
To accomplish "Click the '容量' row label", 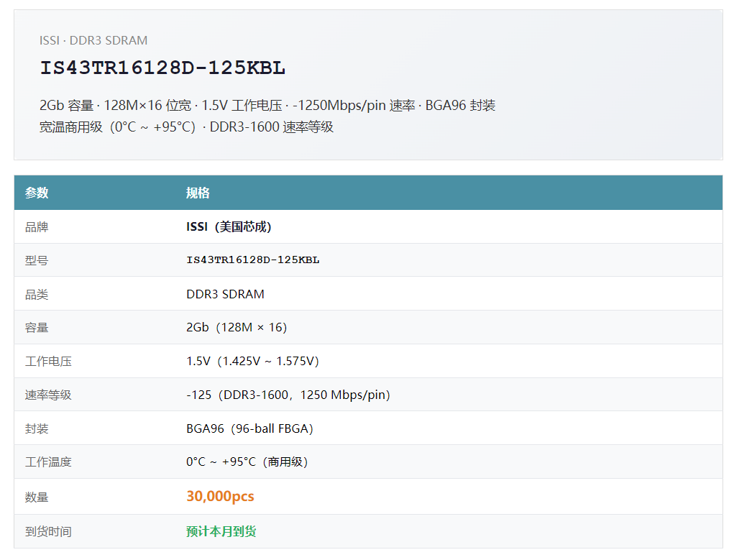I will tap(37, 328).
